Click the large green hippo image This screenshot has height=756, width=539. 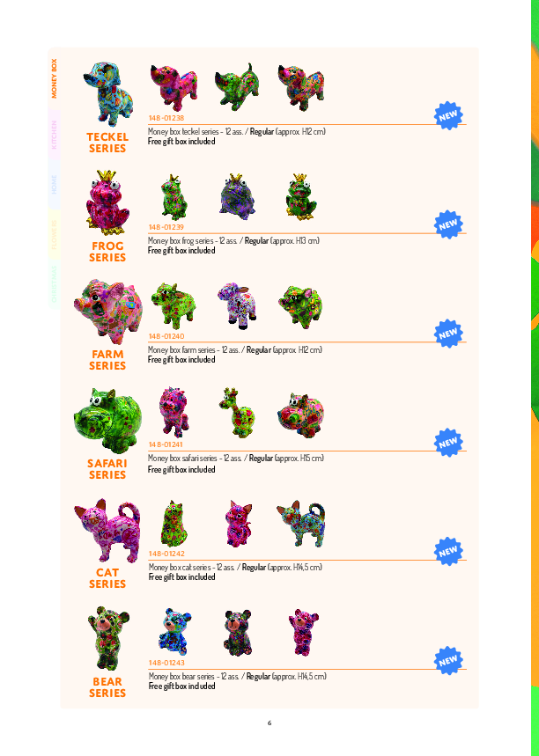tap(107, 421)
